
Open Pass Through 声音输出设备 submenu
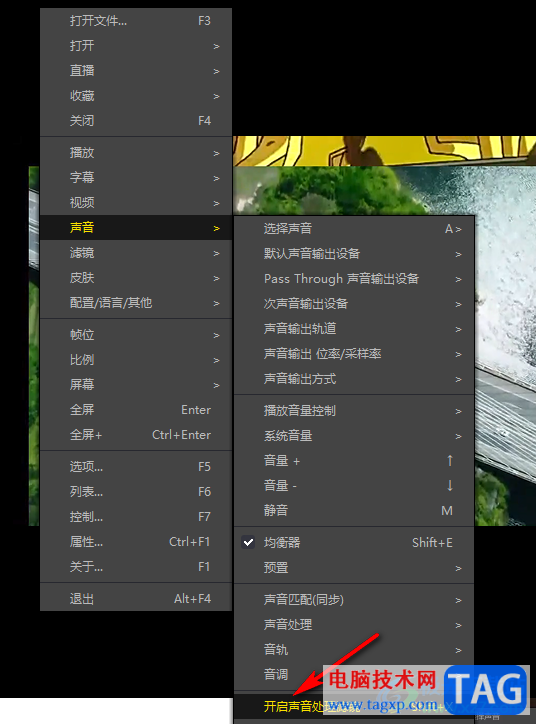354,279
